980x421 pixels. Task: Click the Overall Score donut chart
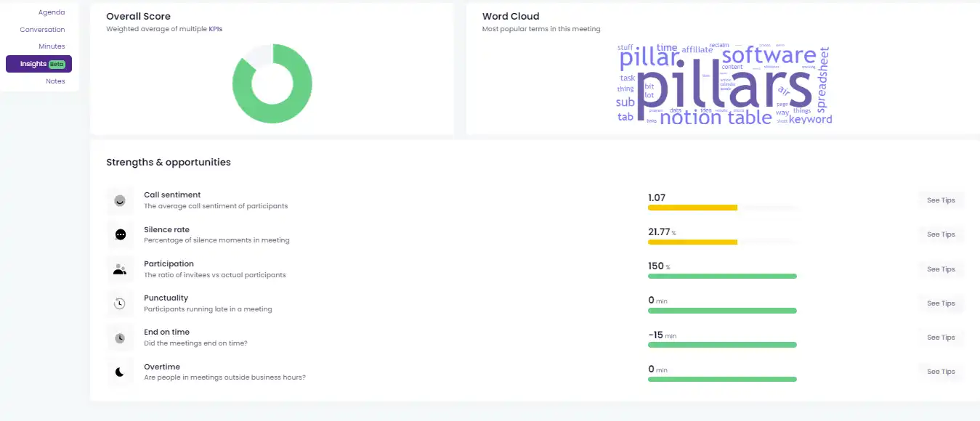pyautogui.click(x=272, y=83)
